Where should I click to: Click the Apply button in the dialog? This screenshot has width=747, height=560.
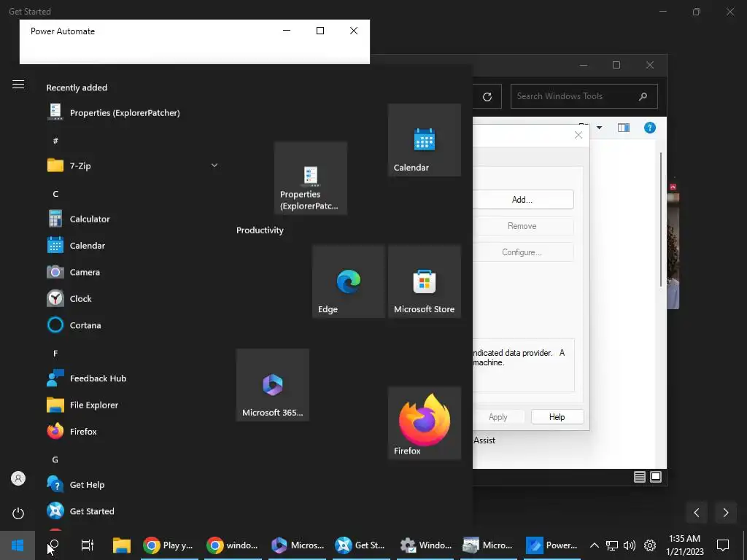point(498,416)
